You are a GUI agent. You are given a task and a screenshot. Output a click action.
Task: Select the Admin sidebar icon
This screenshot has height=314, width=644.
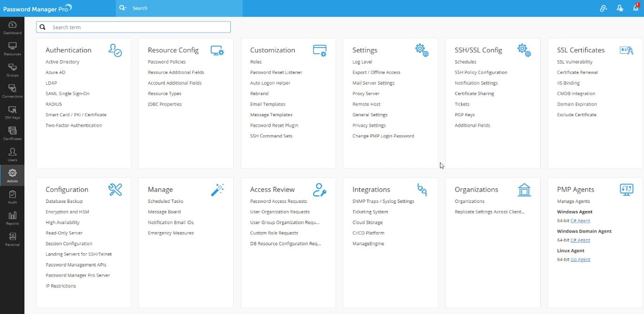(x=12, y=176)
